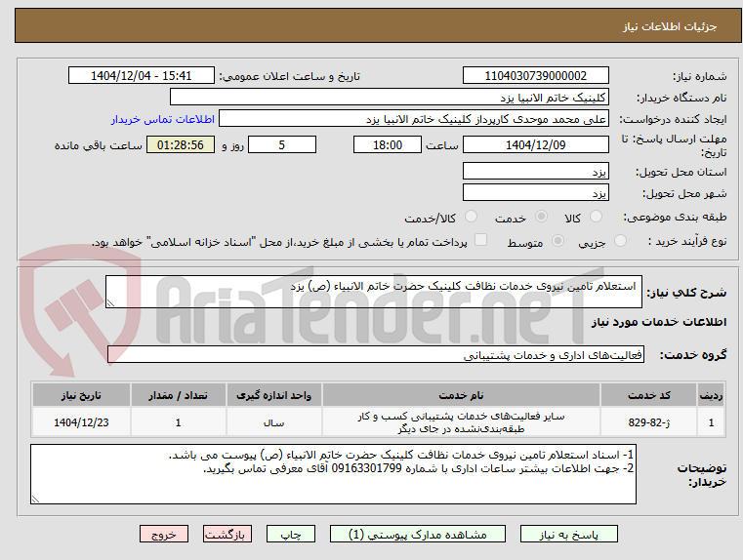This screenshot has width=743, height=560.
Task: Click the تاریخ نیاز column header
Action: pos(81,395)
